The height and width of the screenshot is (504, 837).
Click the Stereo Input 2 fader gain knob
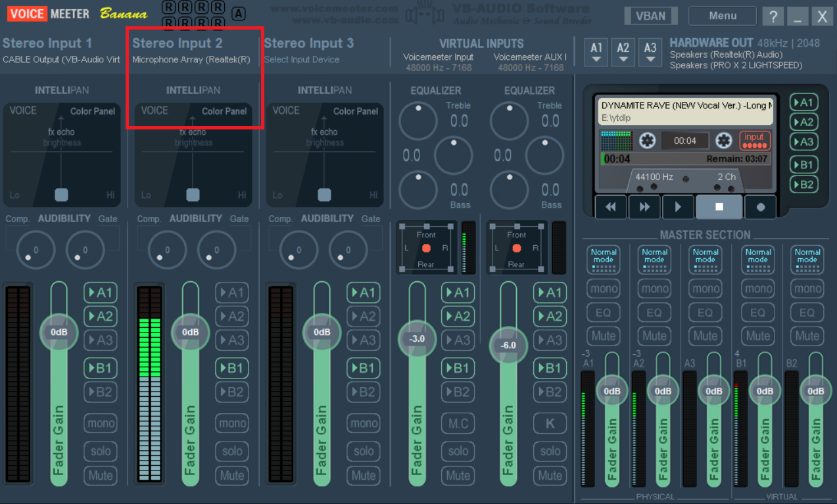point(191,332)
